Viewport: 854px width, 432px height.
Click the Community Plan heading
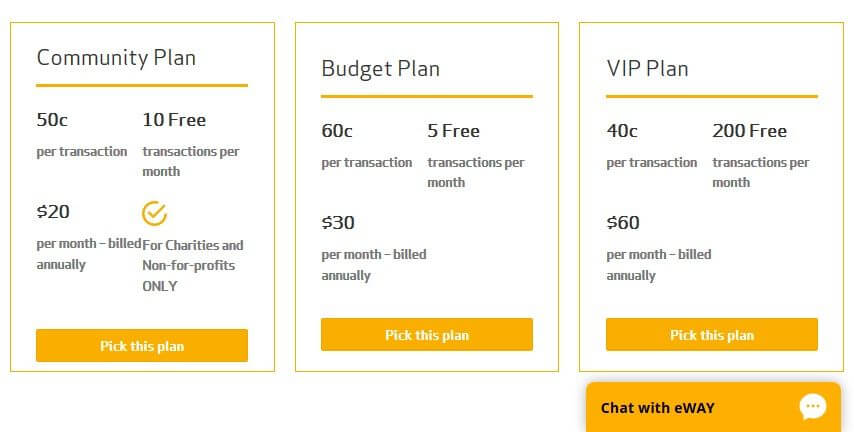(116, 58)
